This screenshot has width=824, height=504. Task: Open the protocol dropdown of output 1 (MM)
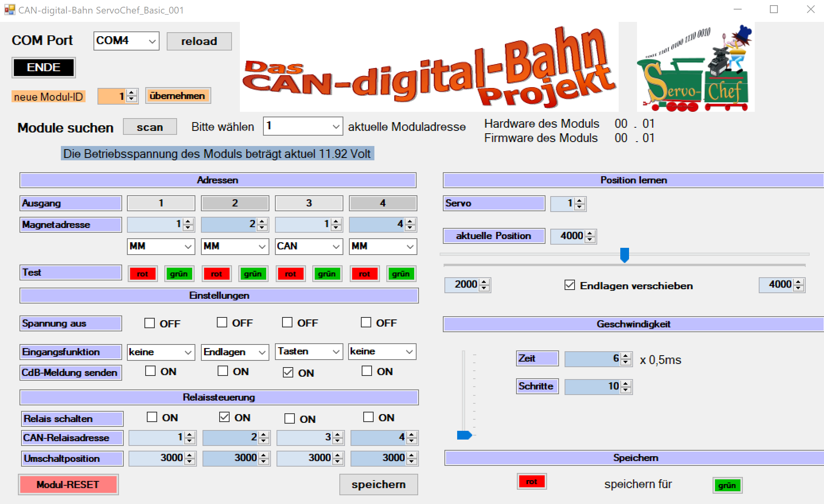coord(161,246)
